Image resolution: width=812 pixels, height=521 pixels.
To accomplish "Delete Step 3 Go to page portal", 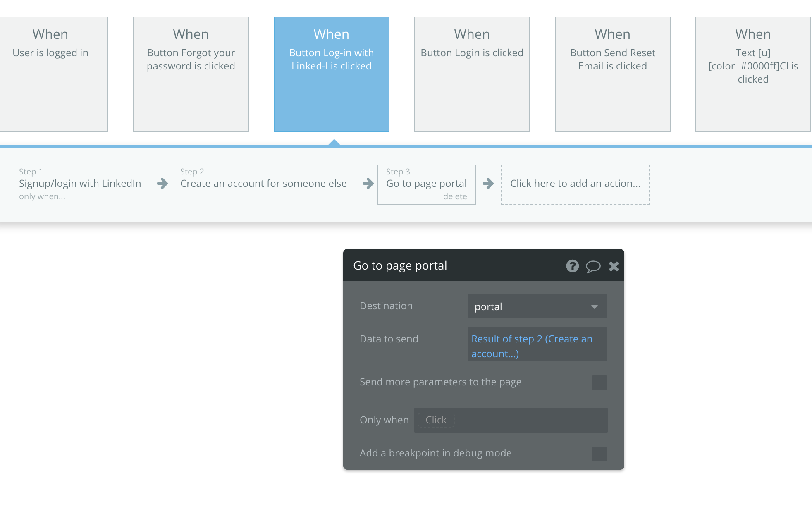I will [x=455, y=196].
